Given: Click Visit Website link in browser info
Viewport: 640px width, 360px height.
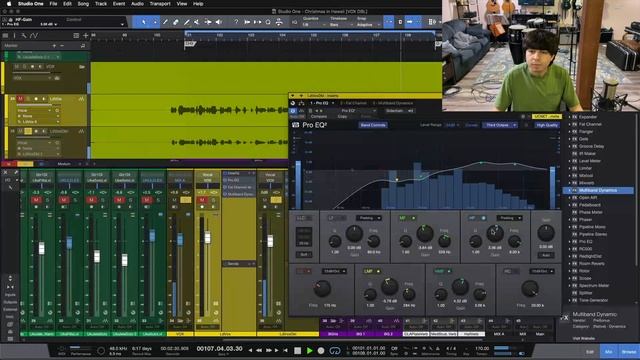Looking at the screenshot, I should 584,338.
